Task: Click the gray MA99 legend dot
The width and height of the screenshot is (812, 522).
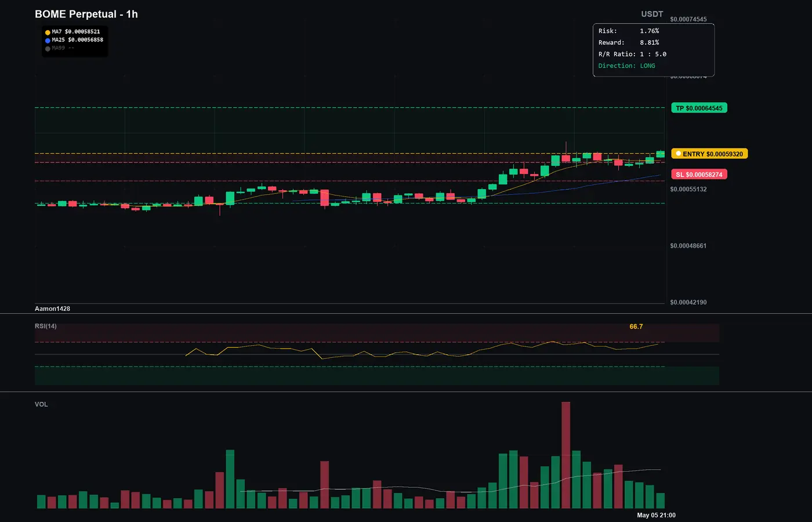Action: 48,49
